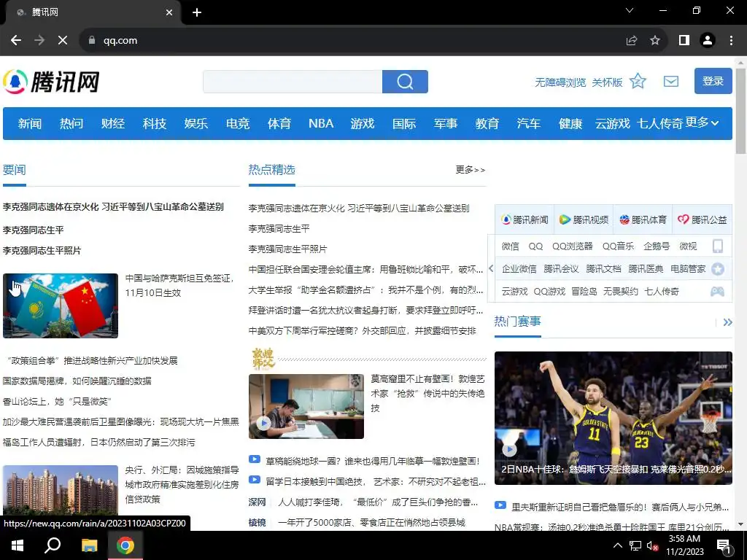Click the 登录 login button
The height and width of the screenshot is (560, 747).
[x=713, y=81]
